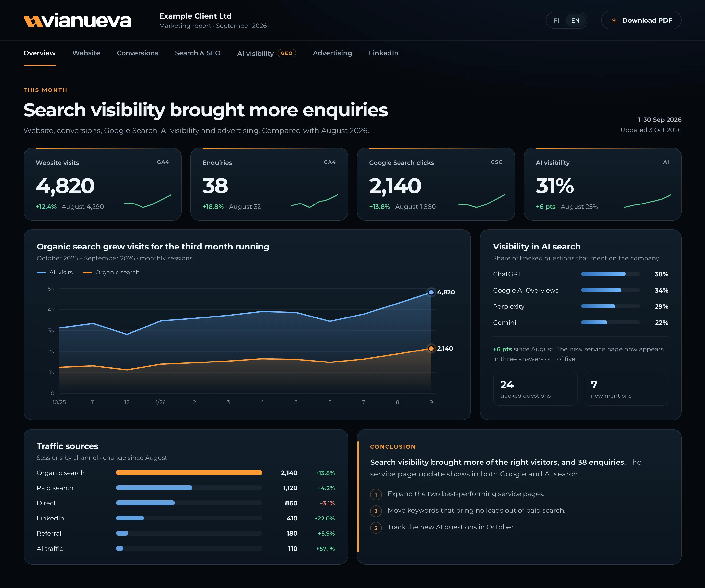
Task: Click 'Expand the two best-performing service pages'
Action: point(466,494)
